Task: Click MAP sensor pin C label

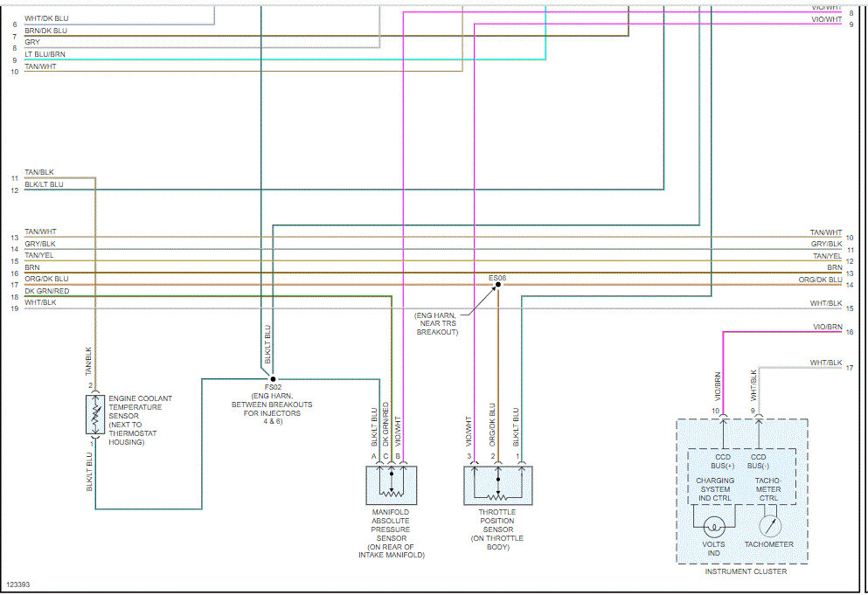Action: pos(385,457)
